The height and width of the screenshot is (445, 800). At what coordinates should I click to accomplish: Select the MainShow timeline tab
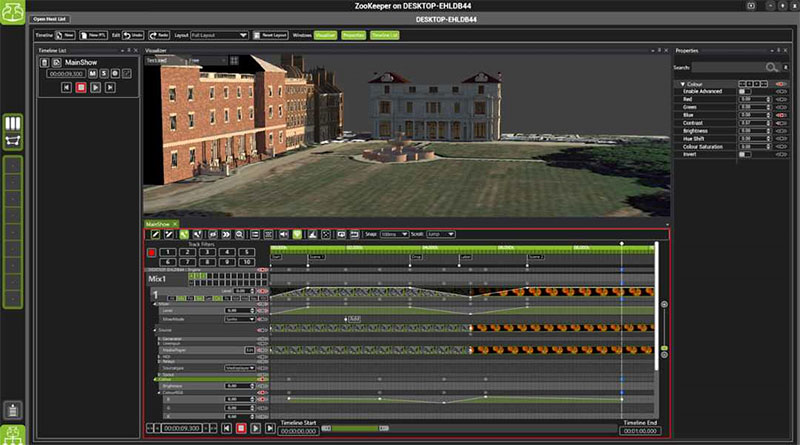pos(158,223)
